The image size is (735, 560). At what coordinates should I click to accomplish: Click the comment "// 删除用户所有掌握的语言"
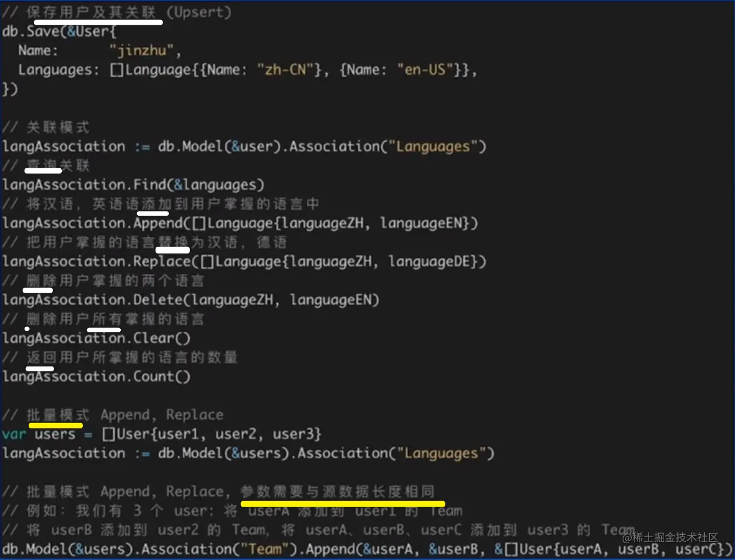103,319
